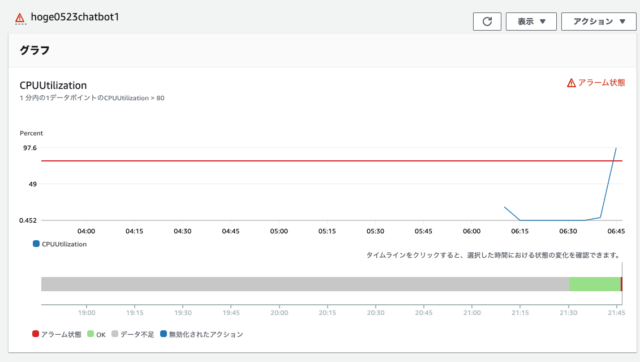The height and width of the screenshot is (362, 640).
Task: Click the red alarm segment at timeline end
Action: (x=621, y=284)
